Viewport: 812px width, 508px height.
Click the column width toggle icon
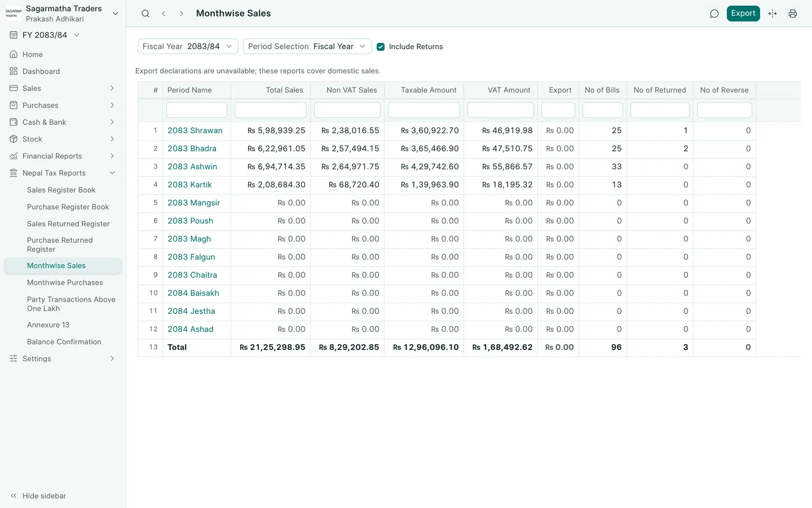pyautogui.click(x=773, y=14)
